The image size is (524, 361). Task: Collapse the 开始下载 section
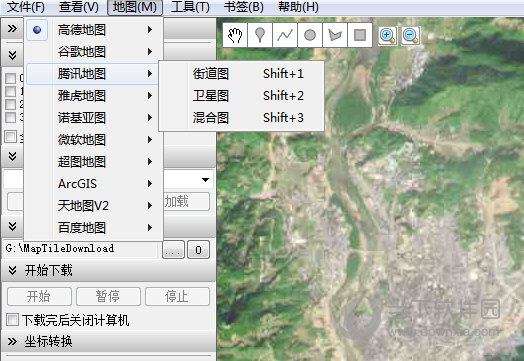[12, 270]
